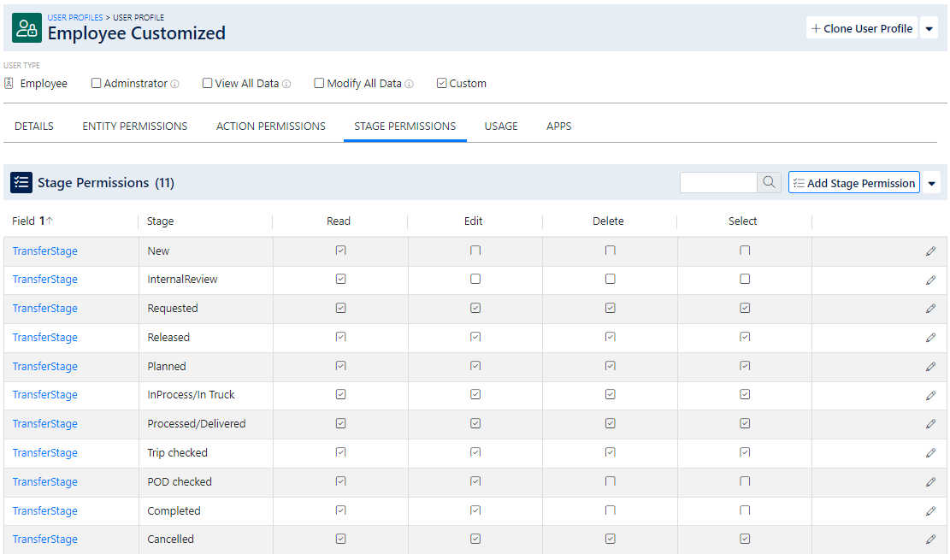This screenshot has height=560, width=950.
Task: Edit the InternalReview row pencil icon
Action: coord(930,280)
